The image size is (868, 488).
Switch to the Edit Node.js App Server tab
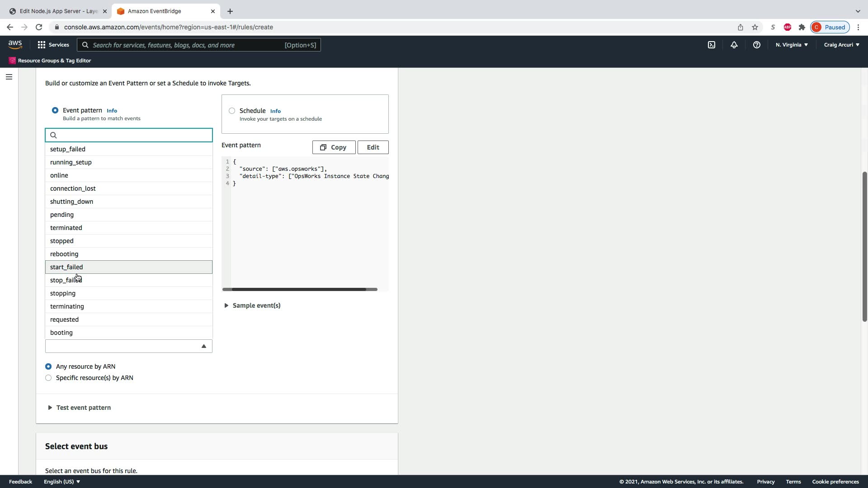59,11
